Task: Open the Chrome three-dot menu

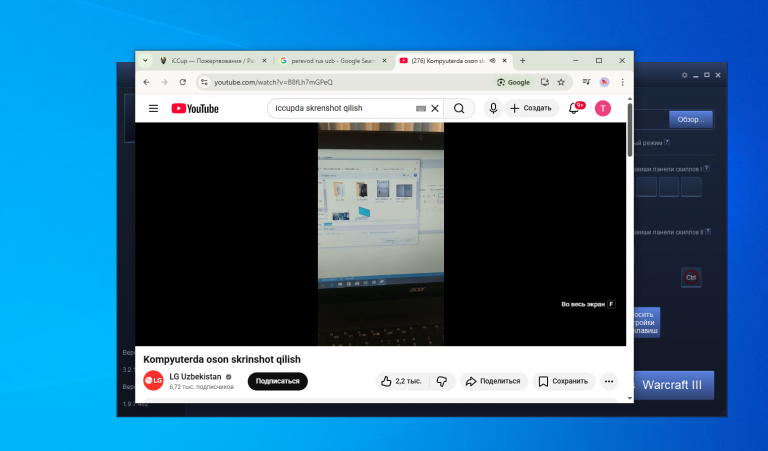Action: pyautogui.click(x=623, y=82)
